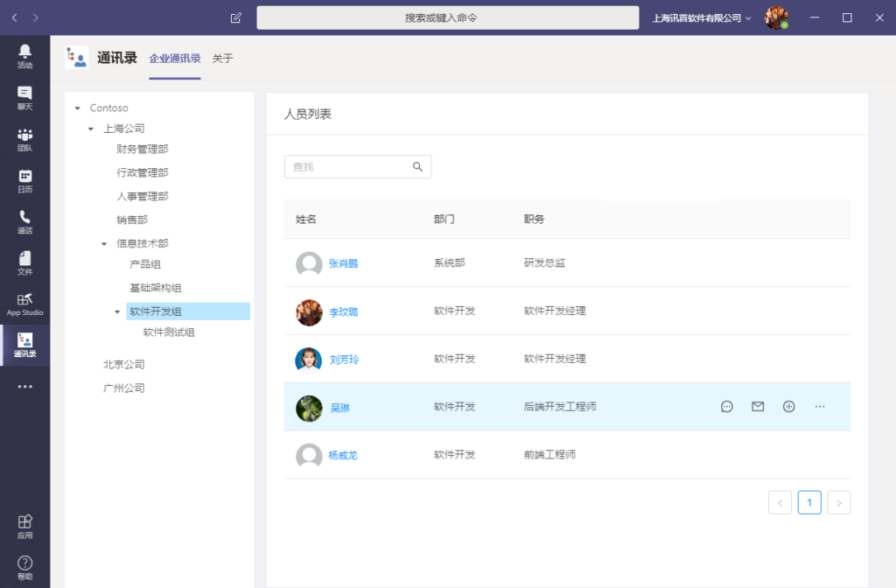Switch to the 关于 tab
The height and width of the screenshot is (588, 896).
(x=223, y=59)
